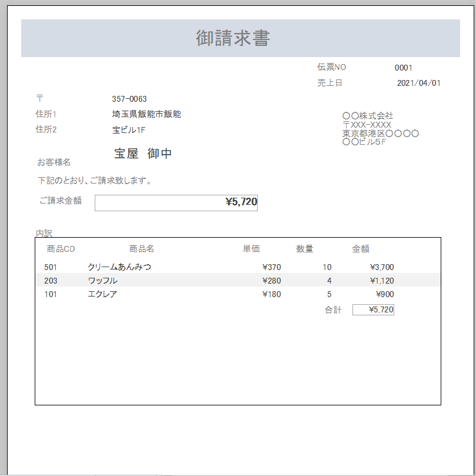
Task: Click the 商品CD column header
Action: tap(61, 249)
